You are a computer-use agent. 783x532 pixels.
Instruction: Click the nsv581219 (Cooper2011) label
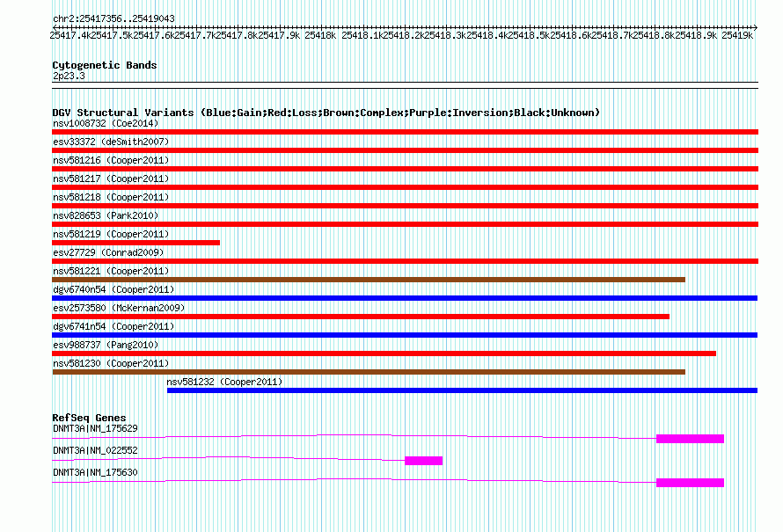tap(111, 234)
